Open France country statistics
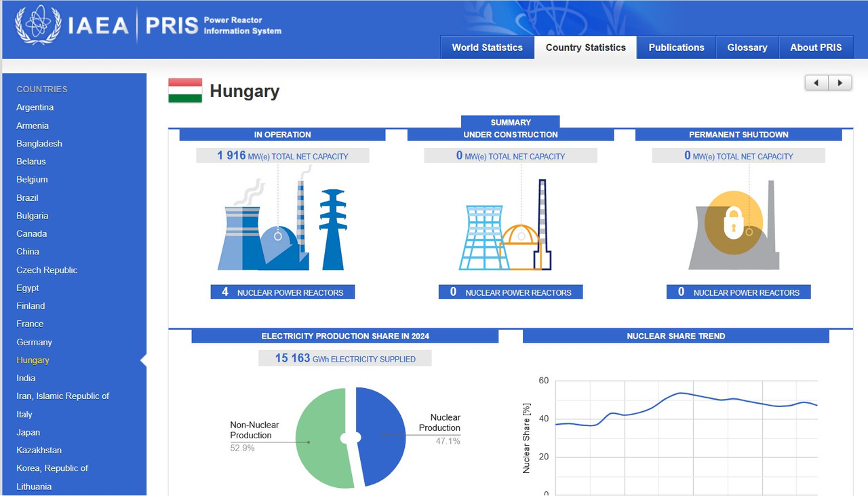The image size is (868, 496). click(30, 324)
